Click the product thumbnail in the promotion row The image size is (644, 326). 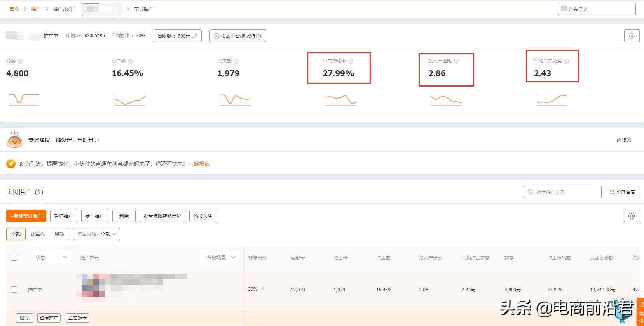[x=91, y=288]
